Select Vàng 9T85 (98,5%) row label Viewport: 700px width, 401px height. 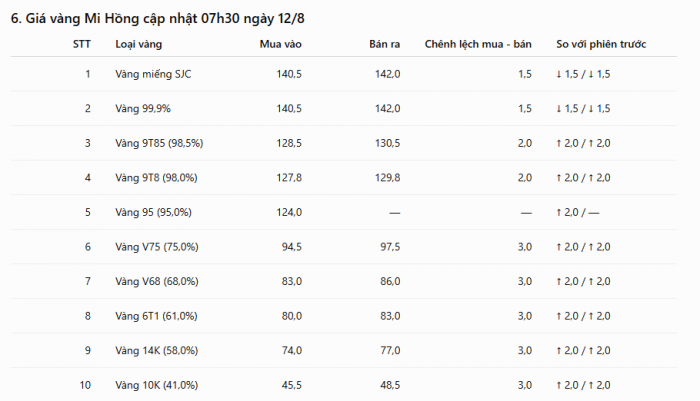[159, 143]
